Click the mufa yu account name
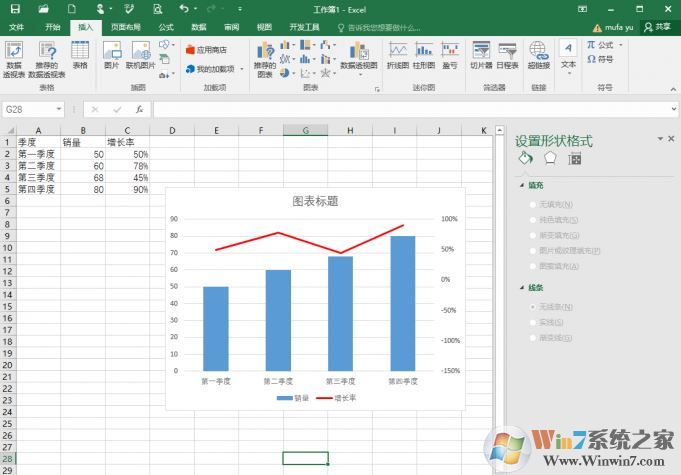The width and height of the screenshot is (681, 475). click(619, 27)
